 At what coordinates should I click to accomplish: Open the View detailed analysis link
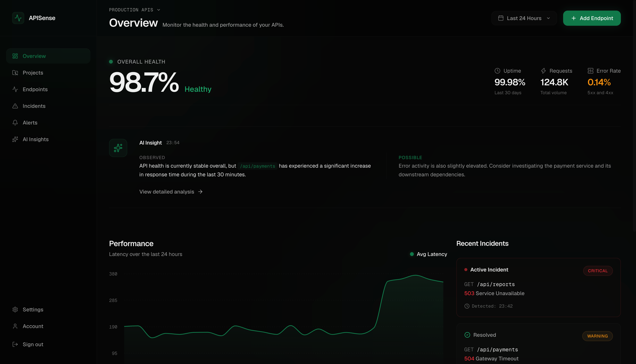pyautogui.click(x=171, y=191)
